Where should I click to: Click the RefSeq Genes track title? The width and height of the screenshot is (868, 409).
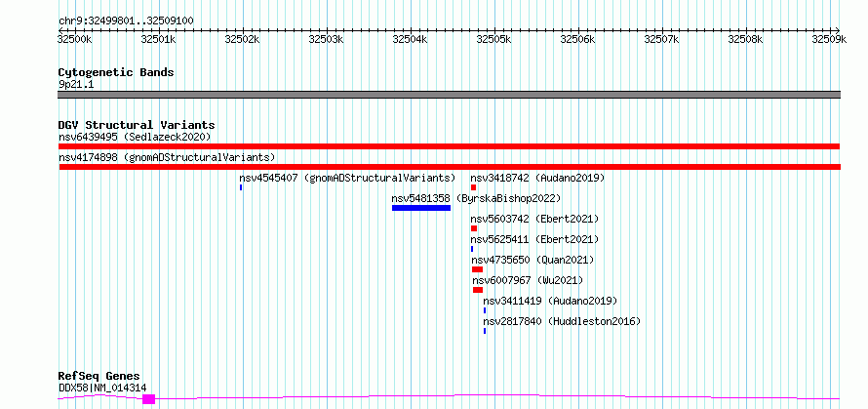pos(99,377)
